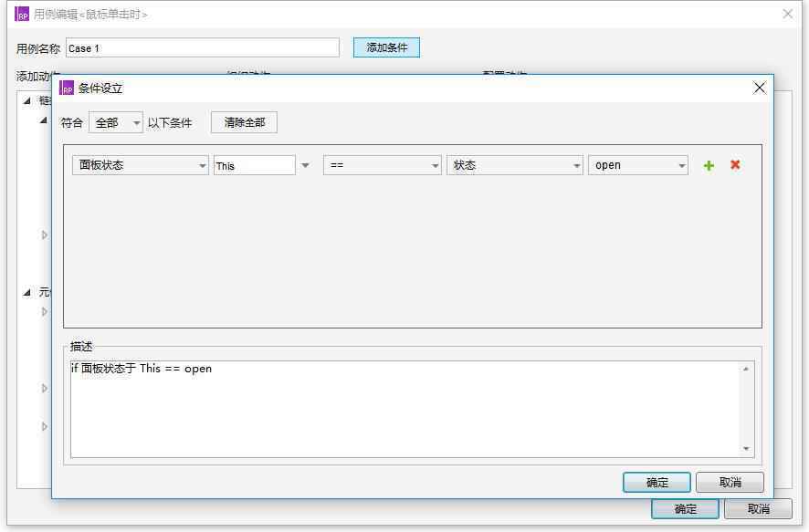Click the RP logo in the 条件设立 dialog
This screenshot has height=532, width=809.
pos(65,89)
